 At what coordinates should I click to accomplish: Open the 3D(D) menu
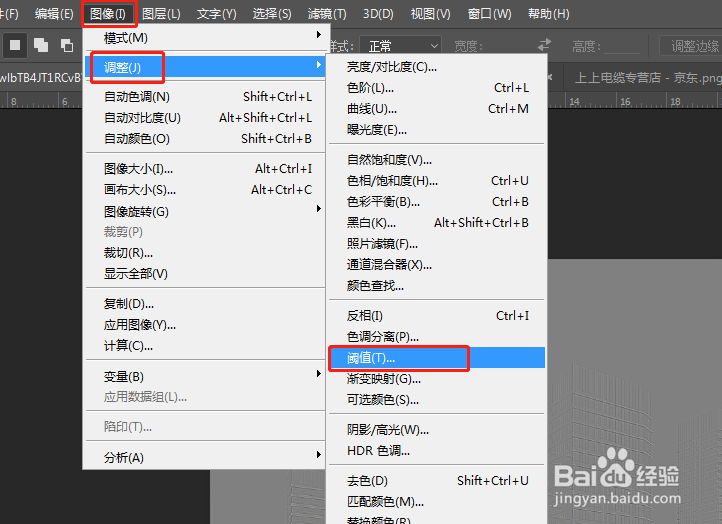pos(378,14)
